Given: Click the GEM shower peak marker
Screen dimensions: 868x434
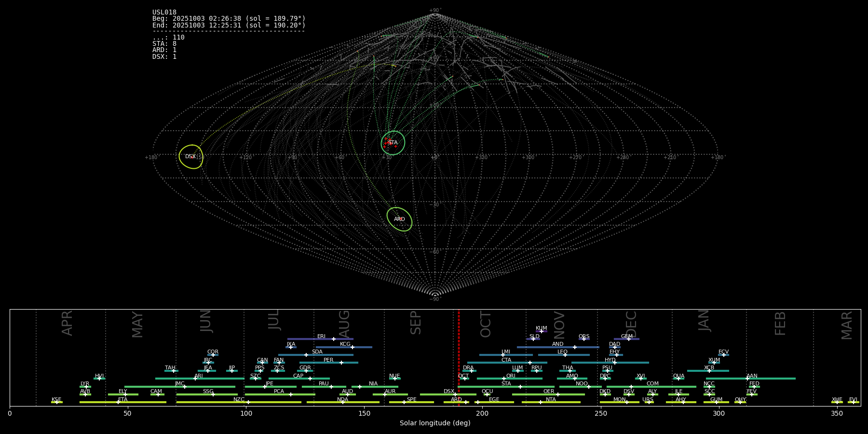Looking at the screenshot, I should 629,339.
